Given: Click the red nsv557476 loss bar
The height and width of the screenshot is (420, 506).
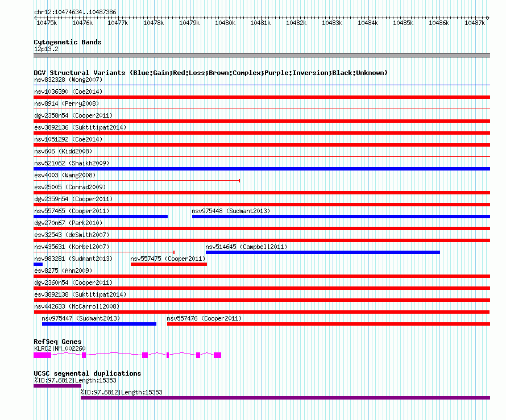Looking at the screenshot, I should point(329,324).
